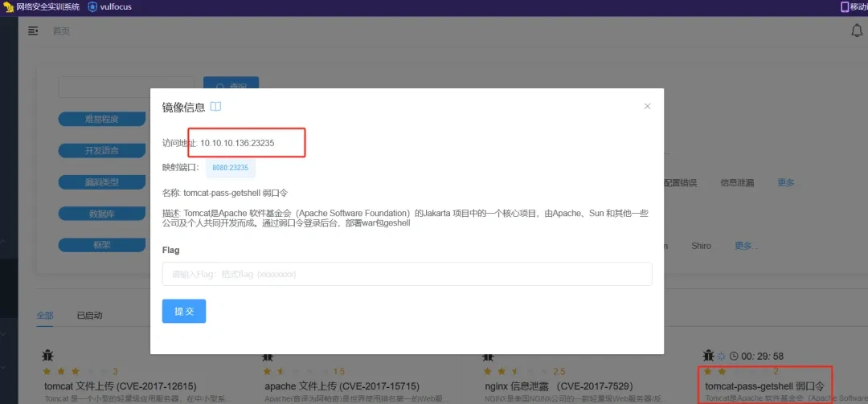Click snowflake status icon on tomcat-pass-getshell card
The height and width of the screenshot is (404, 868).
click(721, 357)
